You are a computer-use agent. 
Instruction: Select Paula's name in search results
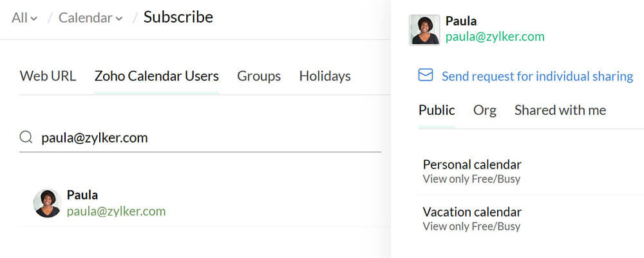point(82,195)
